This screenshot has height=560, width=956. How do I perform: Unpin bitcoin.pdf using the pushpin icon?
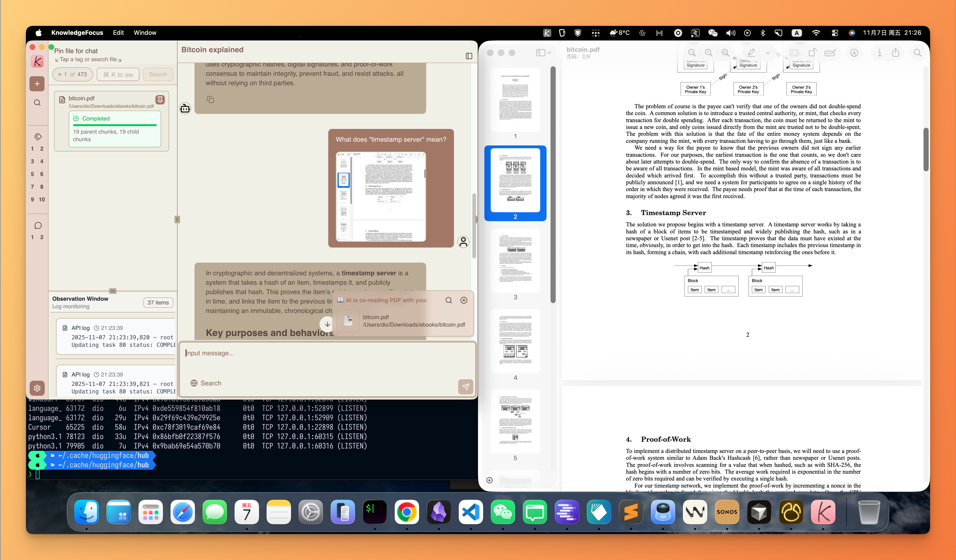[x=160, y=99]
